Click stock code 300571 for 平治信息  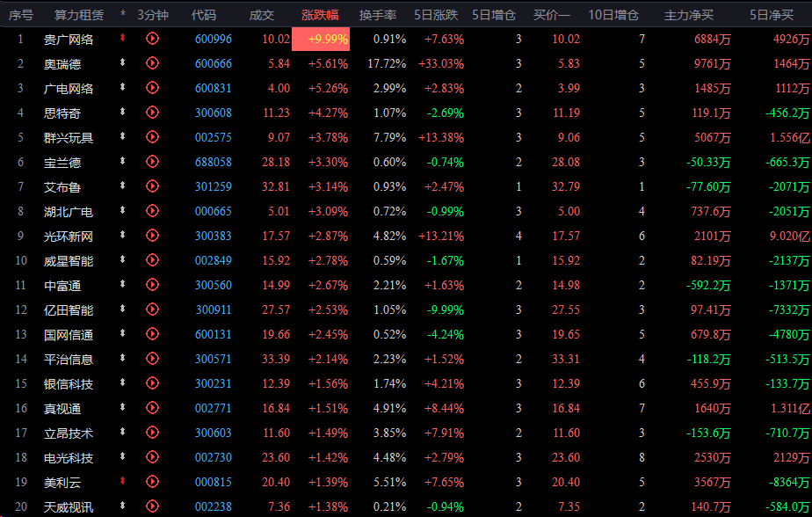point(214,359)
